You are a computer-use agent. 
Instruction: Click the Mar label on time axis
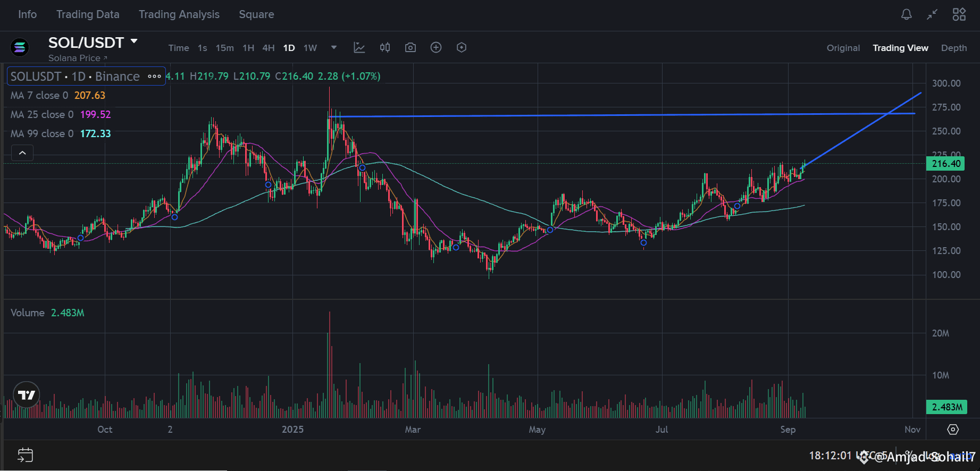[x=413, y=430]
